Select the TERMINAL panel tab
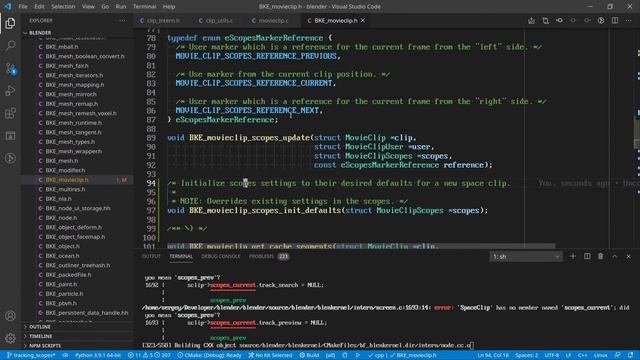Viewport: 640px width, 360px height. tap(181, 256)
